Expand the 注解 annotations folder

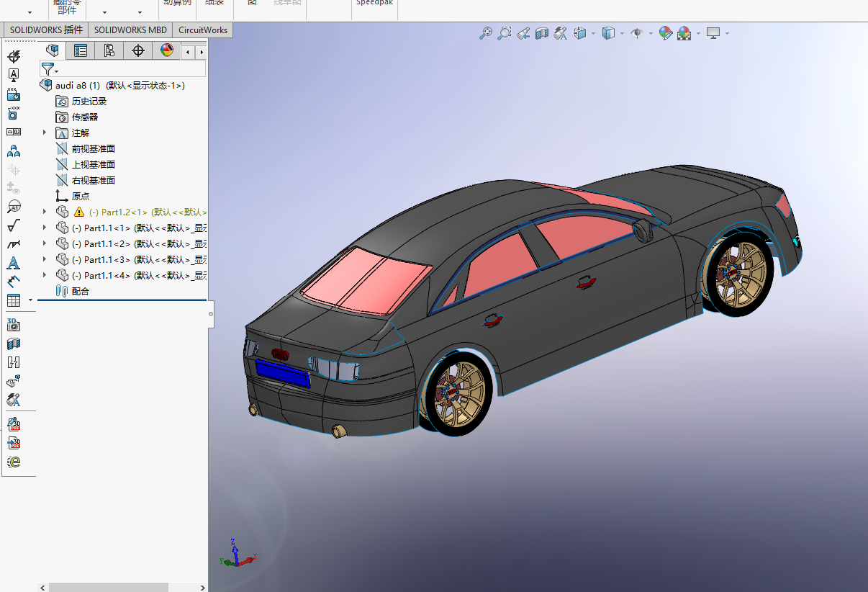tap(45, 133)
